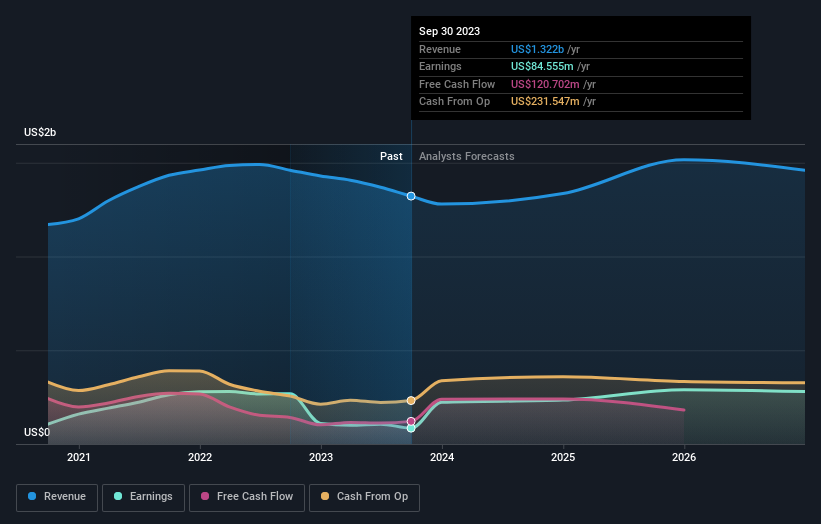Click the US$1.322b revenue value

click(537, 49)
